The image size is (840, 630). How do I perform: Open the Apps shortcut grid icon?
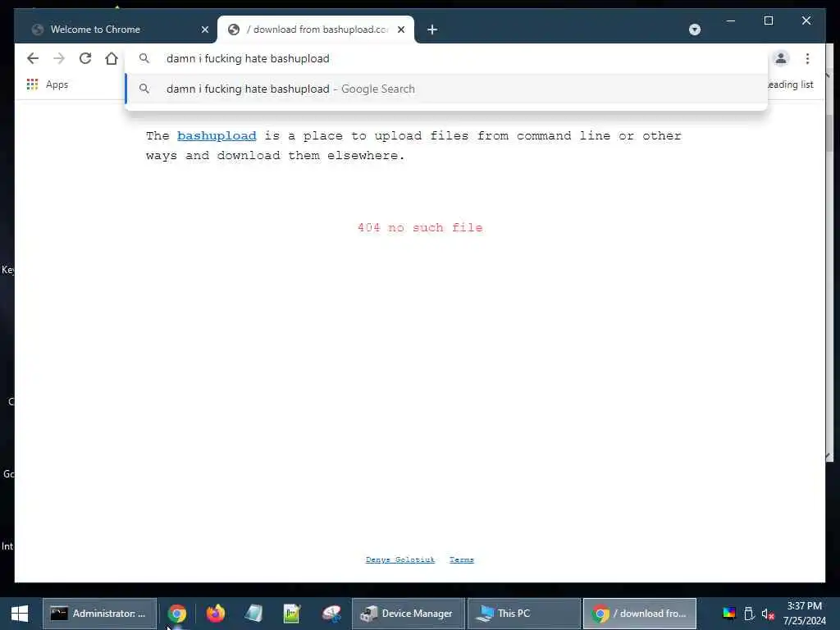pos(32,84)
